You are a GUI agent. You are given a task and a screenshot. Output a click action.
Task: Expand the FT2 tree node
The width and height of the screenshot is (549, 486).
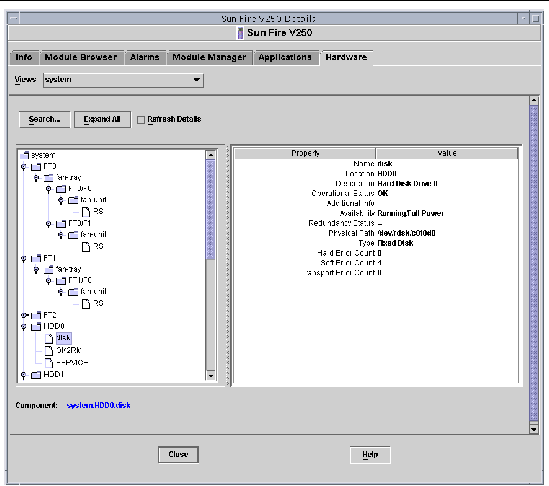coord(24,315)
